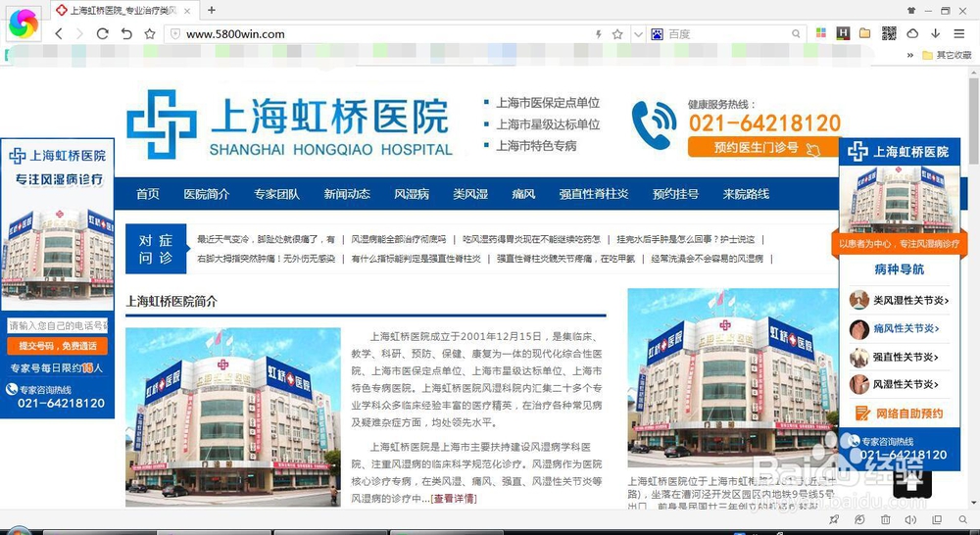
Task: Open Q&A link 右脚大拇指突然肿痛
Action: [x=266, y=258]
